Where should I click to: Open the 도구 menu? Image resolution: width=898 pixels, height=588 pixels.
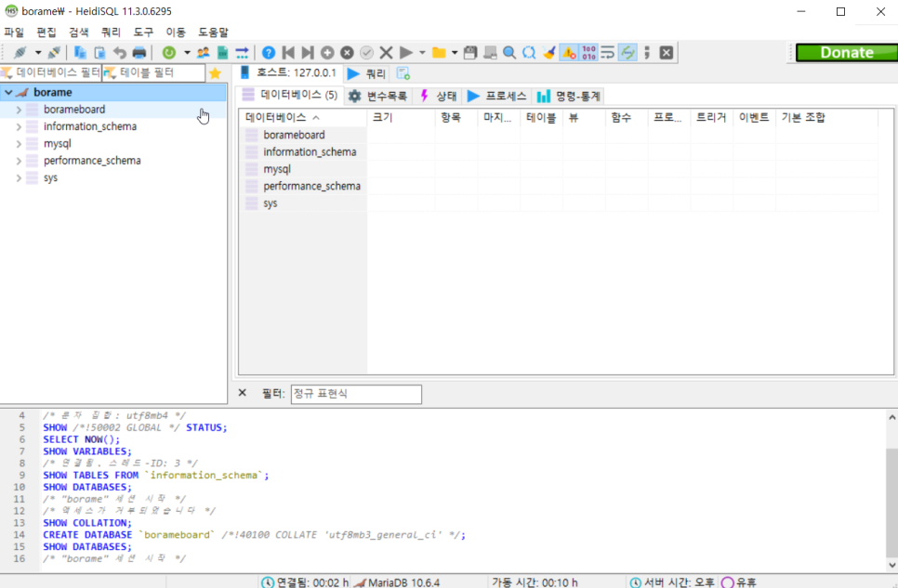click(143, 33)
